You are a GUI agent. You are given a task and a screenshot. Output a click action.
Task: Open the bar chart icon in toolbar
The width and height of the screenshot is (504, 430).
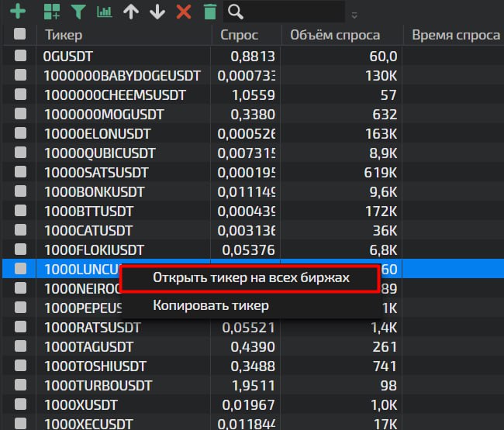[104, 12]
